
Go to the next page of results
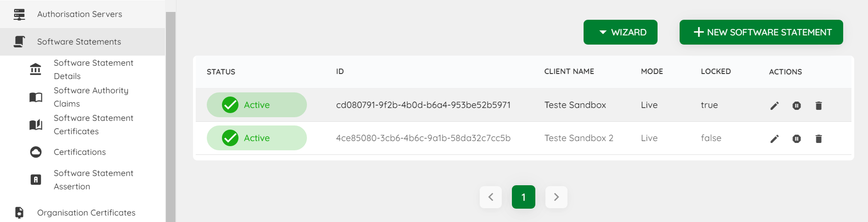[x=556, y=197]
